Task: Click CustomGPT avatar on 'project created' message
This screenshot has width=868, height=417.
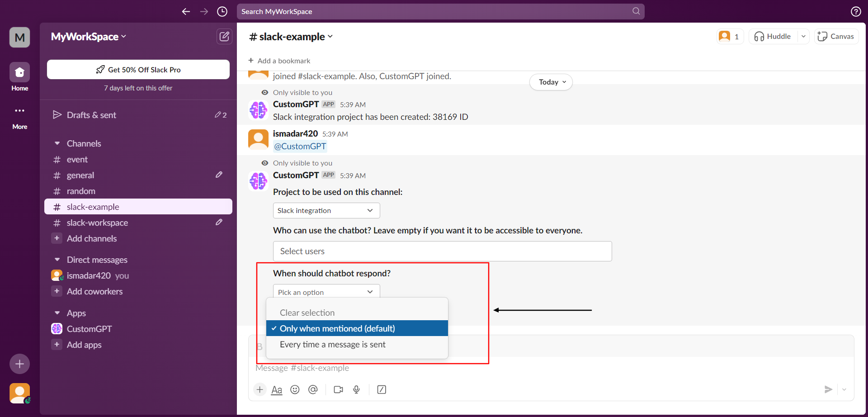Action: click(x=258, y=110)
